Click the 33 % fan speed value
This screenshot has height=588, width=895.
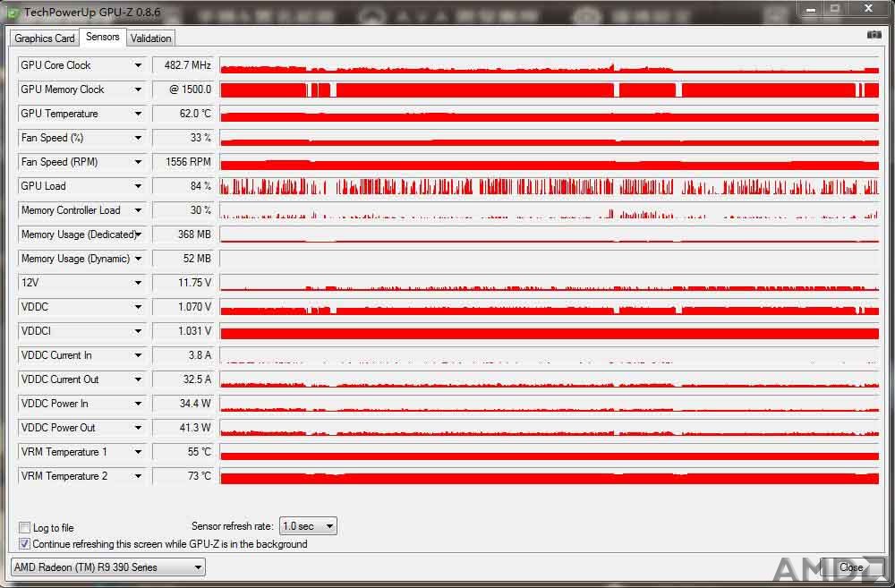click(183, 138)
